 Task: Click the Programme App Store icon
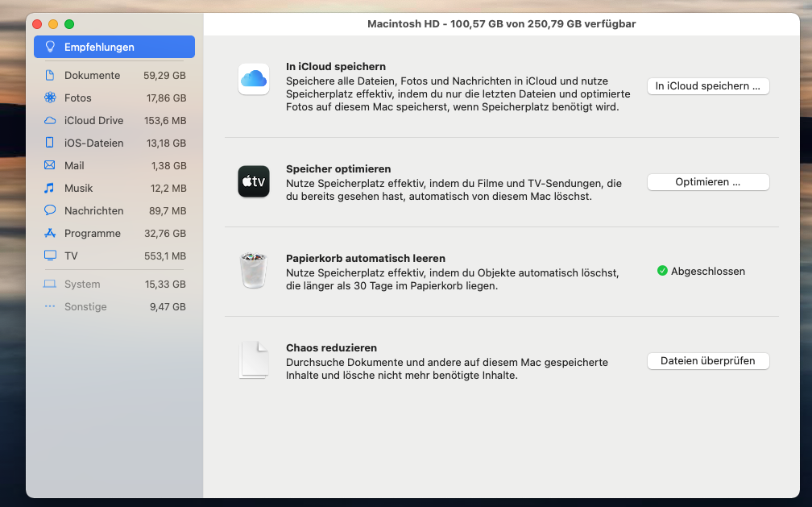(50, 233)
